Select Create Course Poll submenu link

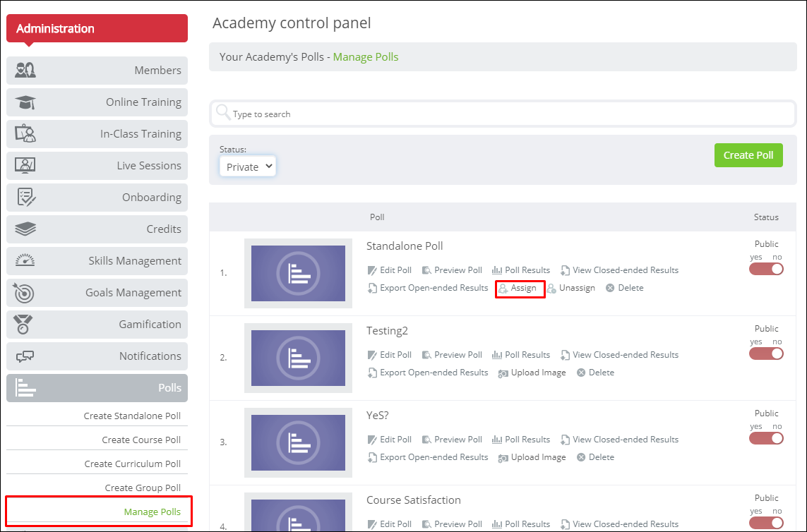pos(141,440)
